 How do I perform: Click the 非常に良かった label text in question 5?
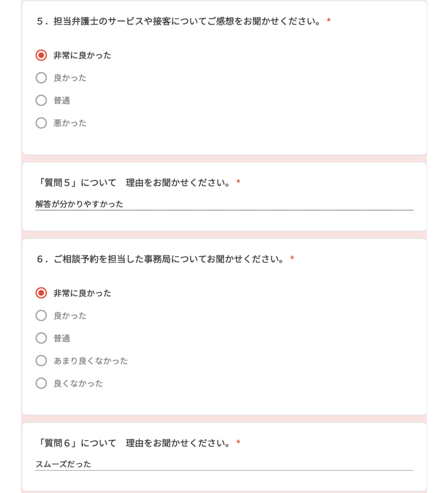click(x=82, y=55)
